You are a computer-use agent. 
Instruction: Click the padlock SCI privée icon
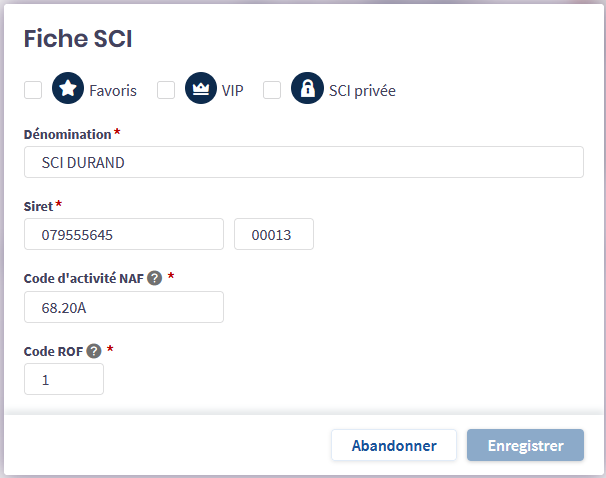(x=307, y=89)
